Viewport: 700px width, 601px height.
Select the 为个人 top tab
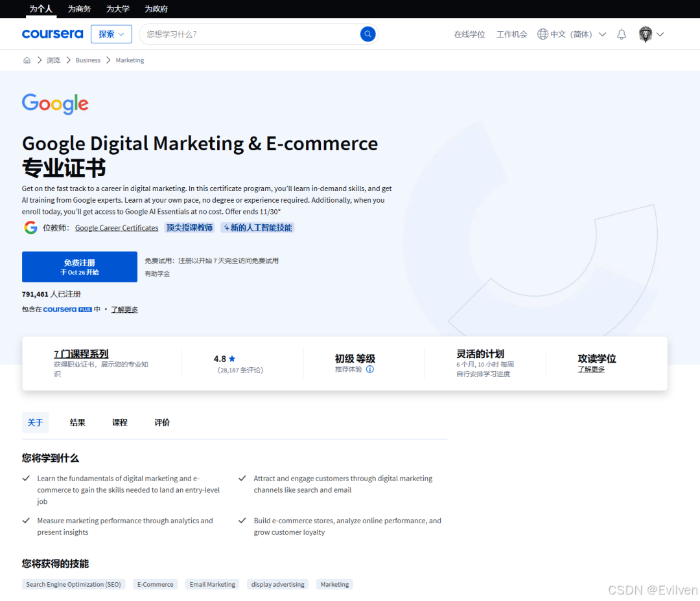click(x=41, y=9)
